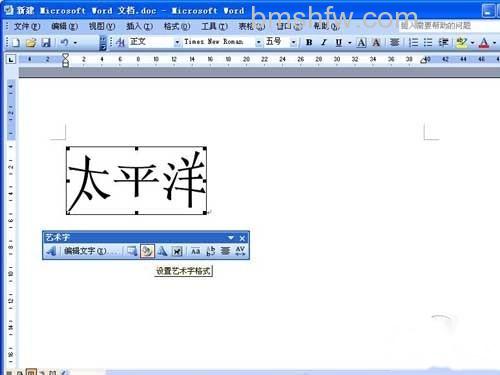Open the WordArt Gallery
This screenshot has width=500, height=375.
[x=132, y=251]
